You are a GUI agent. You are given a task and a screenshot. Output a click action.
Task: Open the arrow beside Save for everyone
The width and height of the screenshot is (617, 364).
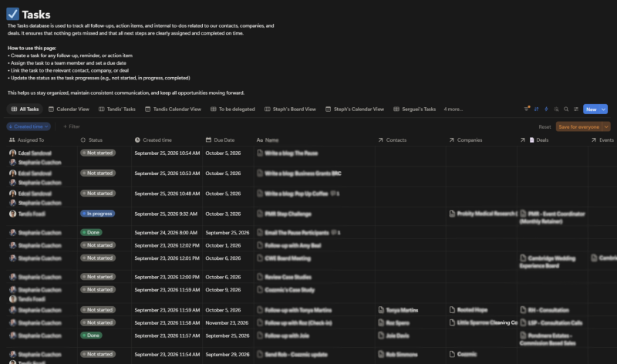606,126
